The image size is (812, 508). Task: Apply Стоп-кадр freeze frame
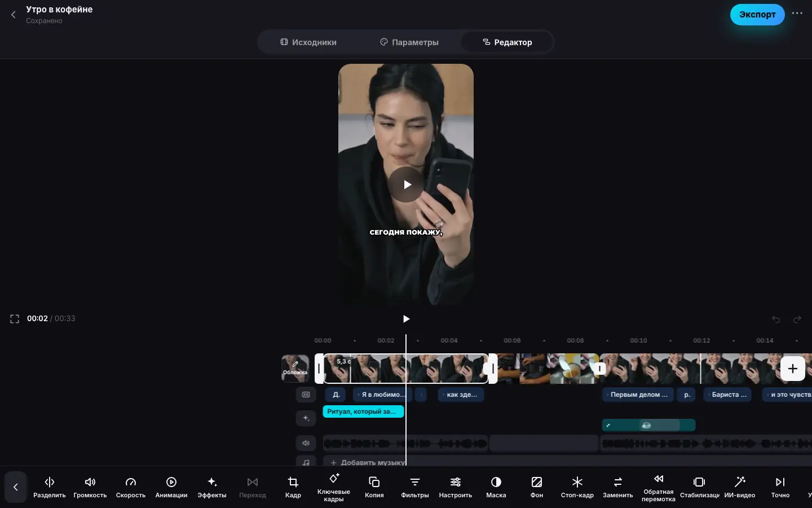(577, 487)
